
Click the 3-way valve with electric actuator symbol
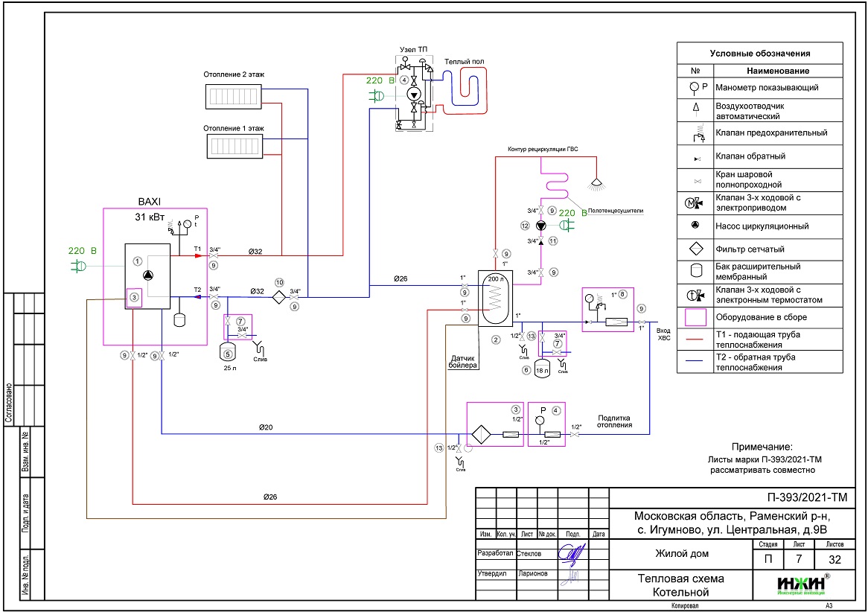point(695,203)
